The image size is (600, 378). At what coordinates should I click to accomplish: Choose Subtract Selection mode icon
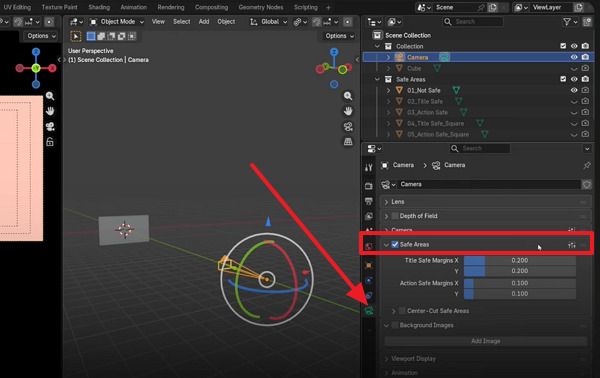pos(111,36)
